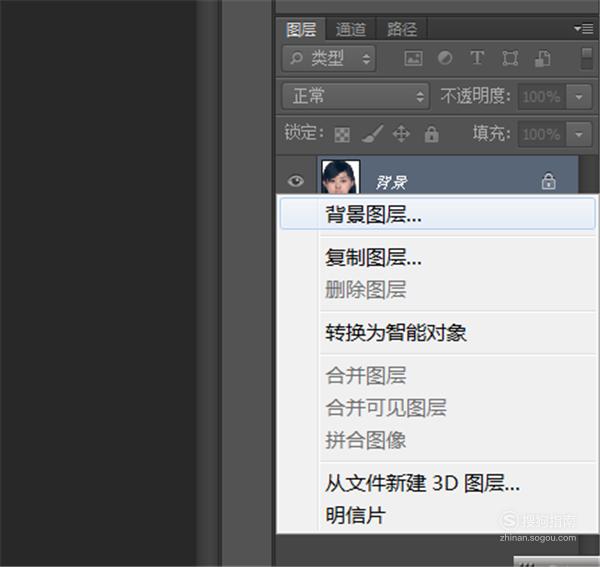
Task: Lock transparent pixels checkerboard icon
Action: pos(342,135)
